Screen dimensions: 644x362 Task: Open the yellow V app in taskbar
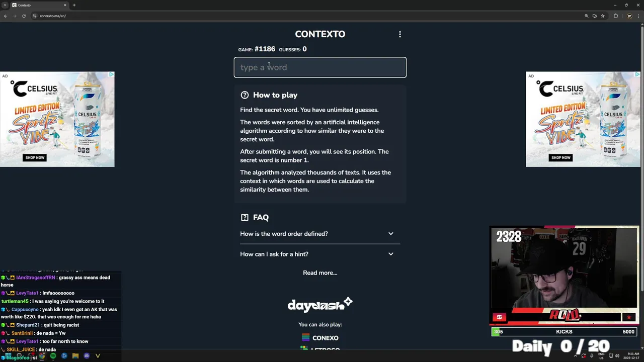tap(98, 356)
